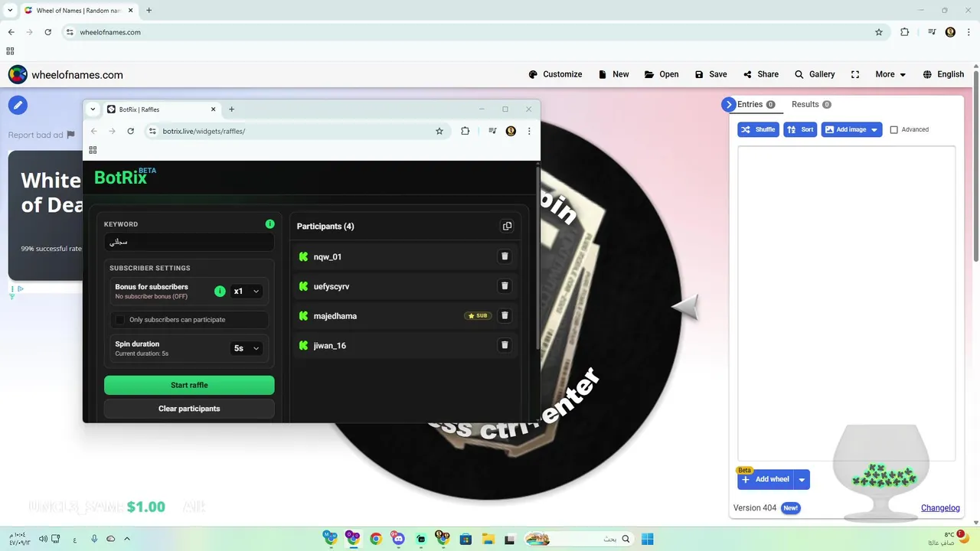The width and height of the screenshot is (980, 551).
Task: Create a New wheel from the toolbar
Action: click(614, 74)
